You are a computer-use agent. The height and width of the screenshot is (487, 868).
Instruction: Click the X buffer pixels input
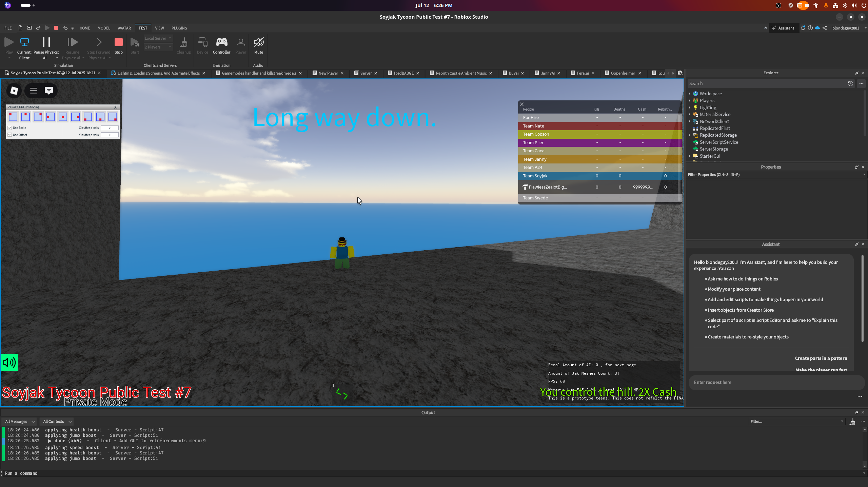click(110, 128)
